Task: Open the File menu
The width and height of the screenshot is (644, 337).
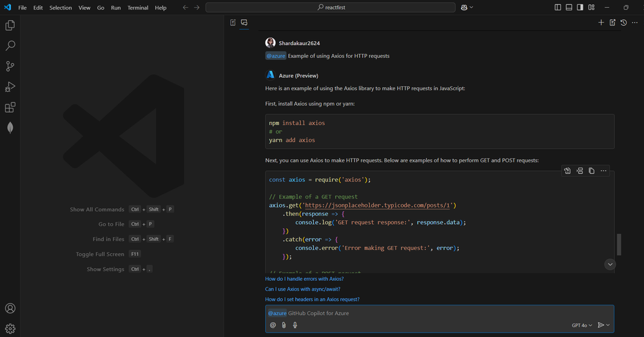Action: tap(23, 7)
